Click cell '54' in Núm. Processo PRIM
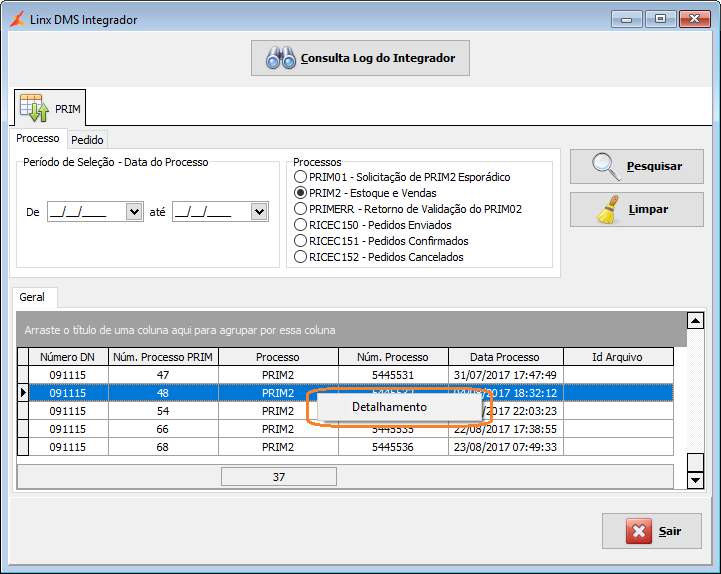721x574 pixels. pos(163,411)
